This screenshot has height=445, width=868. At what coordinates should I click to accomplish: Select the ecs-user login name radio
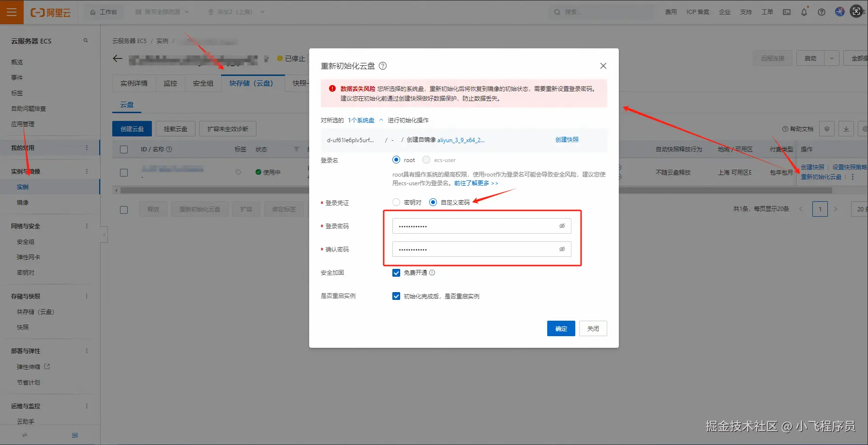[x=426, y=160]
